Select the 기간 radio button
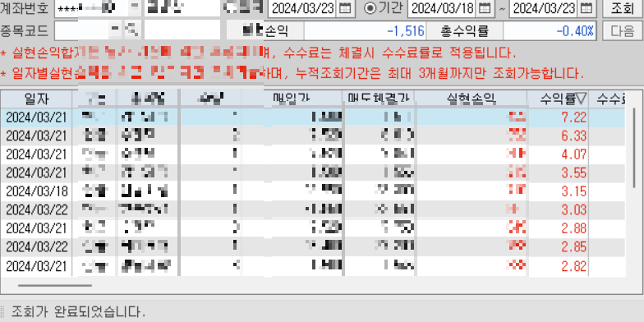Viewport: 644px width, 322px height. [x=370, y=8]
